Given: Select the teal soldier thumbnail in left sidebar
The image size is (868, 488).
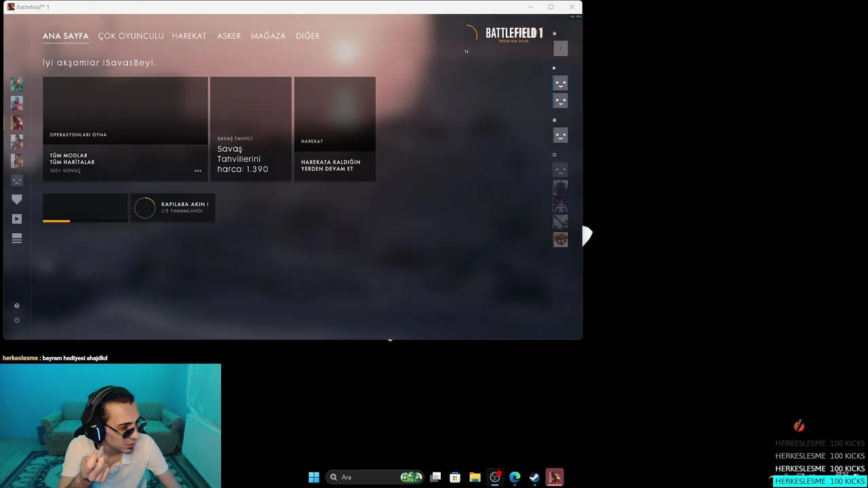Looking at the screenshot, I should click(x=17, y=84).
